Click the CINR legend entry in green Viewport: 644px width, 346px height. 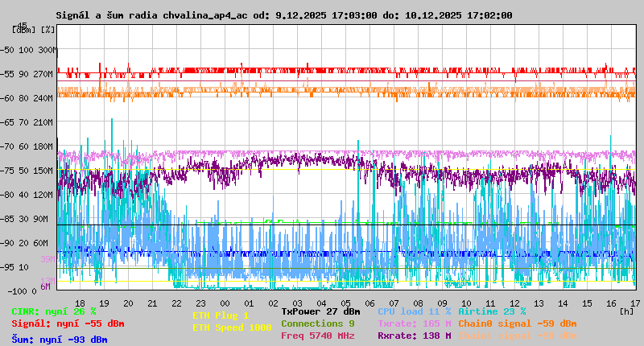pos(54,311)
